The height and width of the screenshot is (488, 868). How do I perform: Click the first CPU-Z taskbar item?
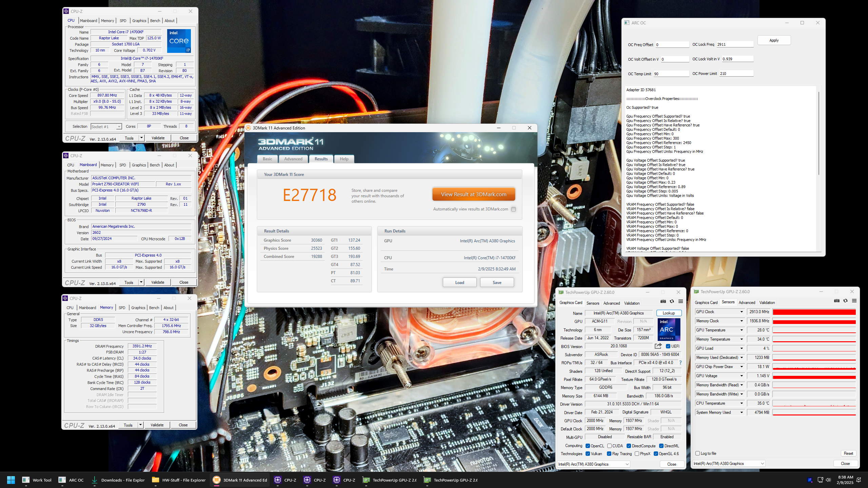pyautogui.click(x=285, y=480)
